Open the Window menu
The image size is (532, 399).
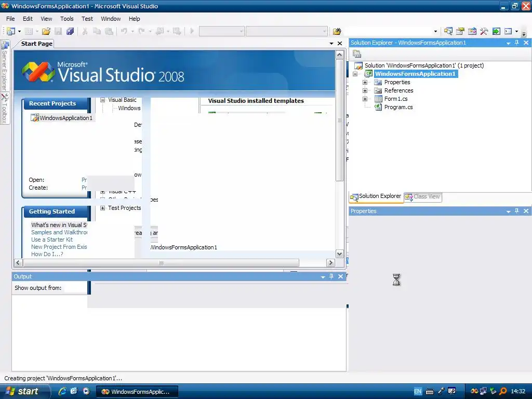pos(111,19)
